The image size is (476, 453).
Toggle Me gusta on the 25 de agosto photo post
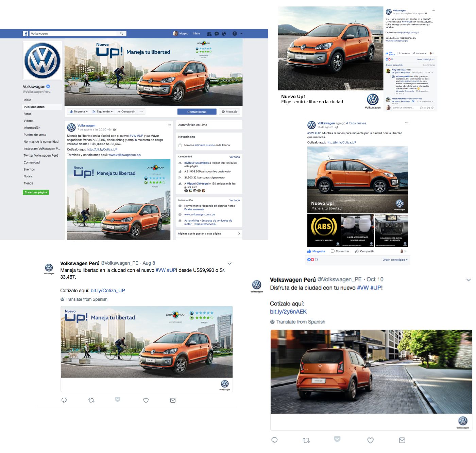(x=316, y=251)
